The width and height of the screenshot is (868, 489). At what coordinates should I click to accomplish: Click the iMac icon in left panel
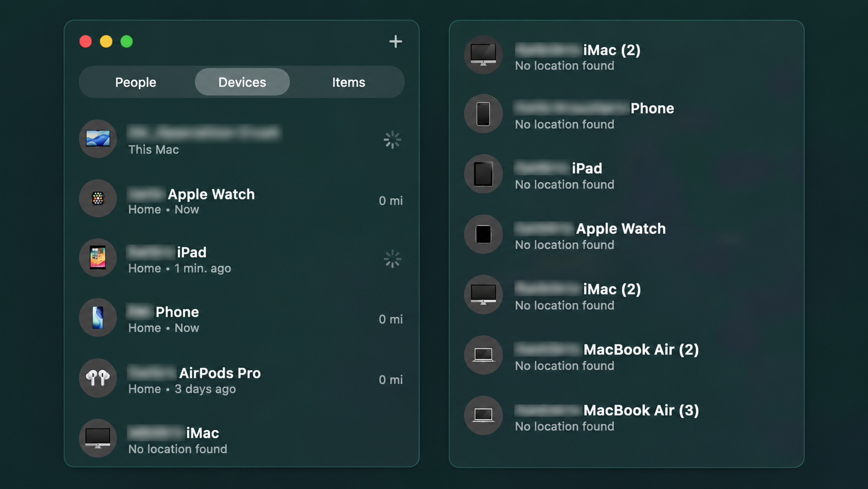coord(98,438)
